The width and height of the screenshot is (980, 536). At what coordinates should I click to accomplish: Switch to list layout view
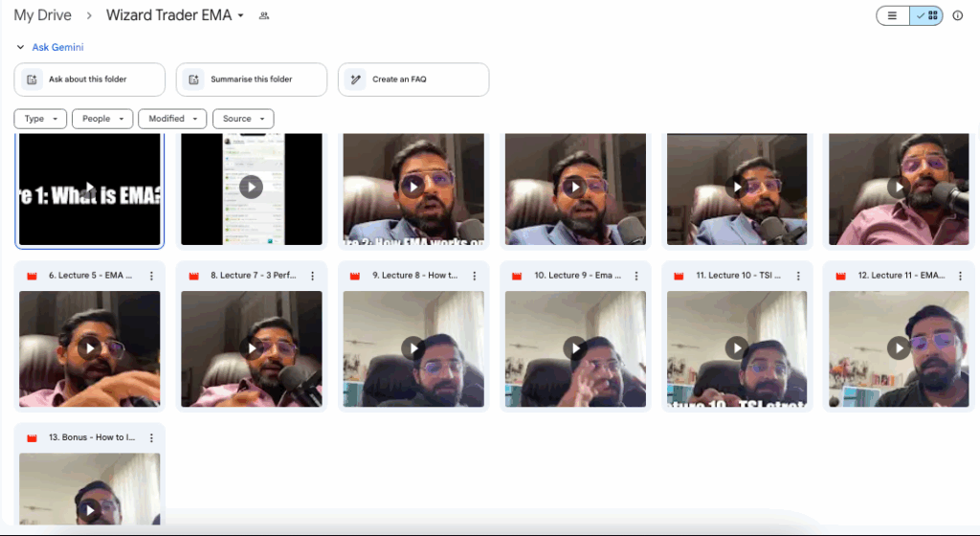[893, 16]
